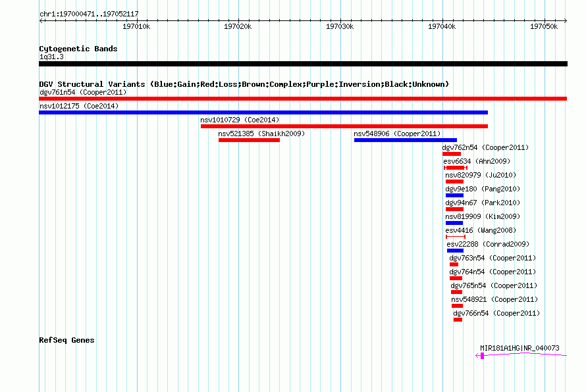Click the 197040k ruler tick label
The image size is (586, 392).
point(442,26)
